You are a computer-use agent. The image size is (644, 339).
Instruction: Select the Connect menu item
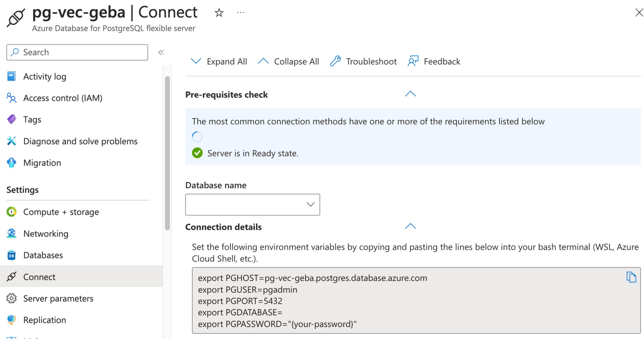pos(81,277)
